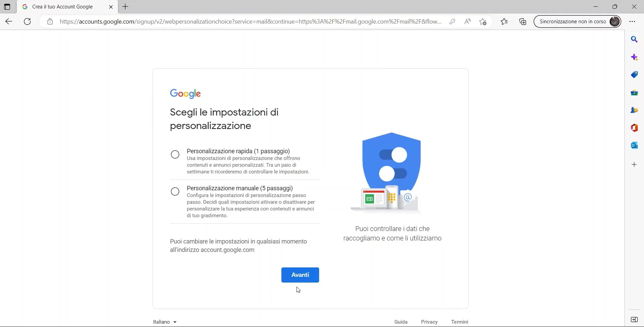Open the Privacy link in the footer
The image size is (644, 327).
coord(429,322)
